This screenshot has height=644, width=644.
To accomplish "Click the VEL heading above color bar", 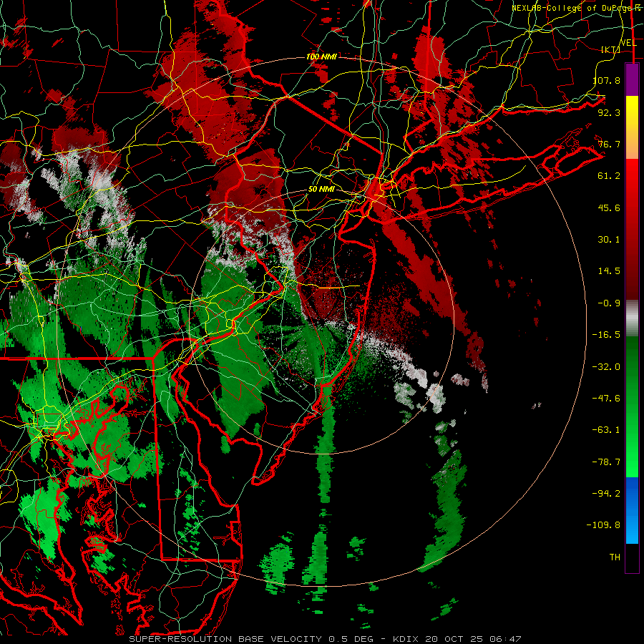I will click(628, 43).
